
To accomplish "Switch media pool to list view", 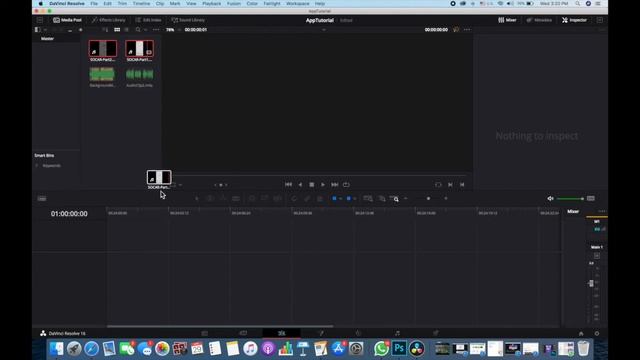I will [x=127, y=30].
